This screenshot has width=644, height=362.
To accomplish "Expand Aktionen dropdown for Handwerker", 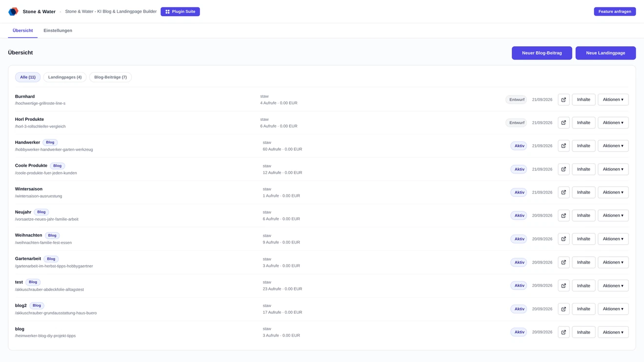I will (x=613, y=146).
